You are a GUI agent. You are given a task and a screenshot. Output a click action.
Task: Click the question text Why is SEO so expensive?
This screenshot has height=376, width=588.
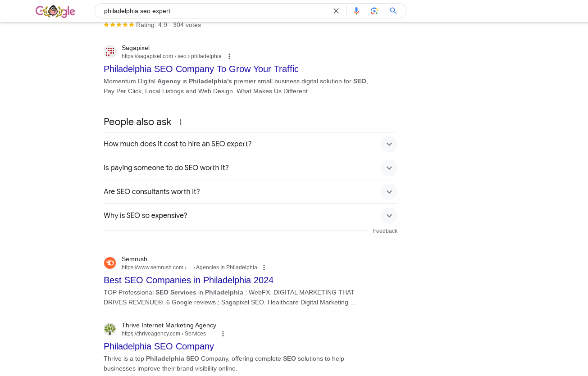pyautogui.click(x=146, y=216)
